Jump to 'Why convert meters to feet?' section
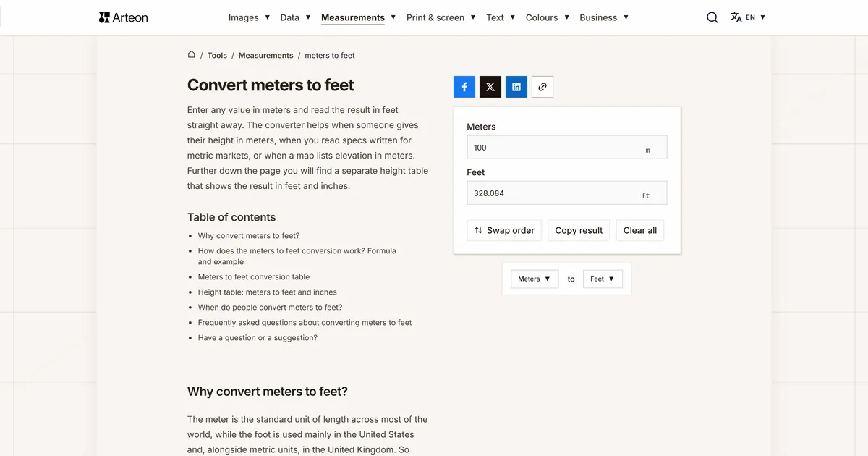 coord(249,235)
